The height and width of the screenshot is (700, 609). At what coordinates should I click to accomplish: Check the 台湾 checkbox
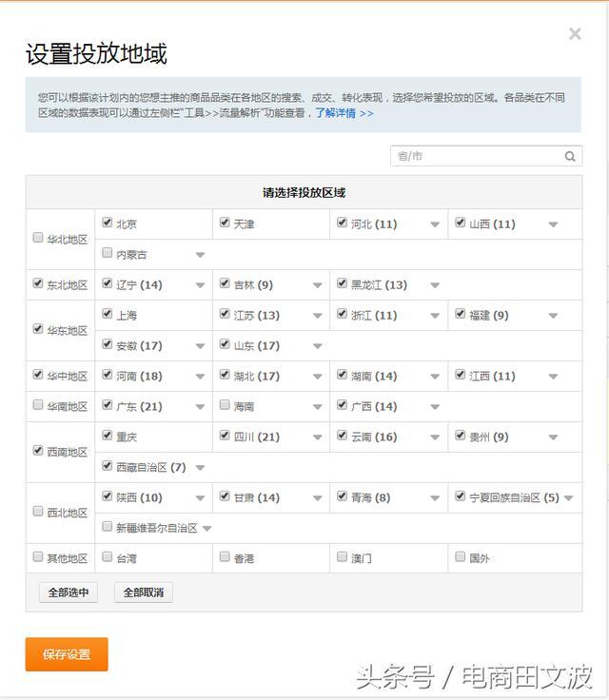[x=108, y=557]
